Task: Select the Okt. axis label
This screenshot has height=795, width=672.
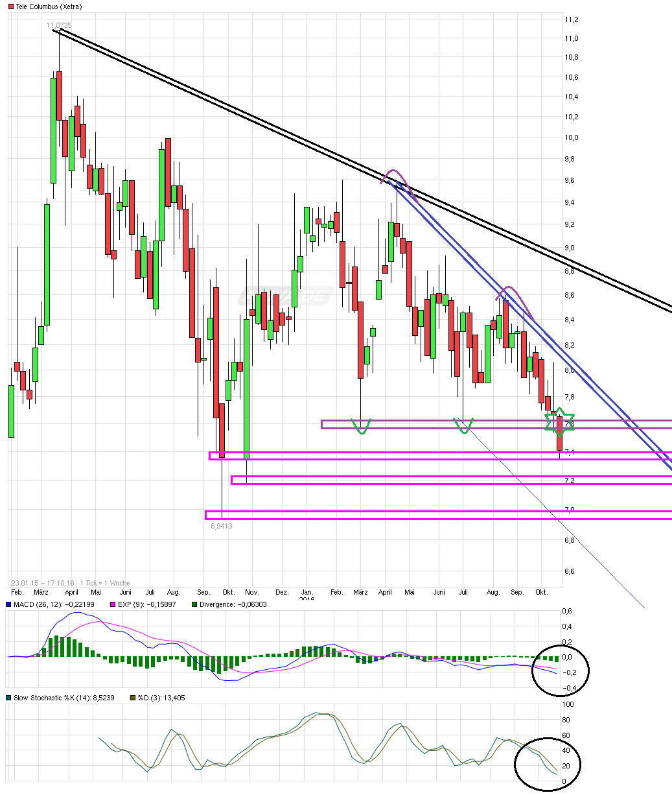Action: [542, 592]
